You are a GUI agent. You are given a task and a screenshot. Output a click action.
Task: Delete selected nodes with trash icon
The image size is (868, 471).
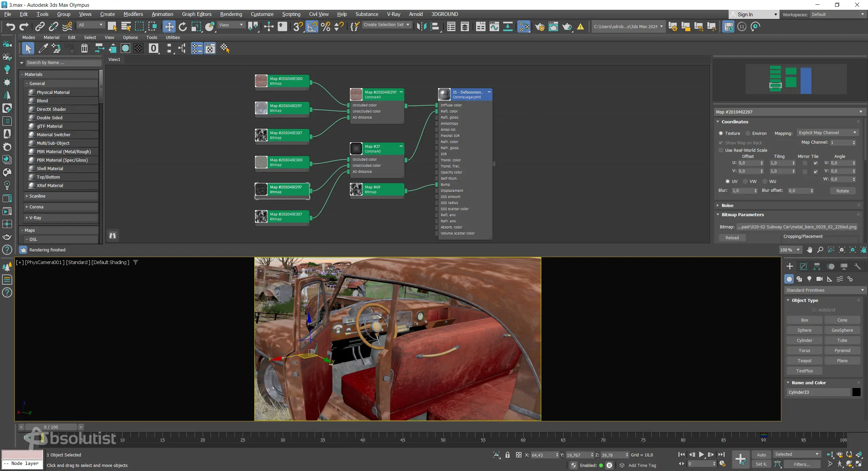84,48
